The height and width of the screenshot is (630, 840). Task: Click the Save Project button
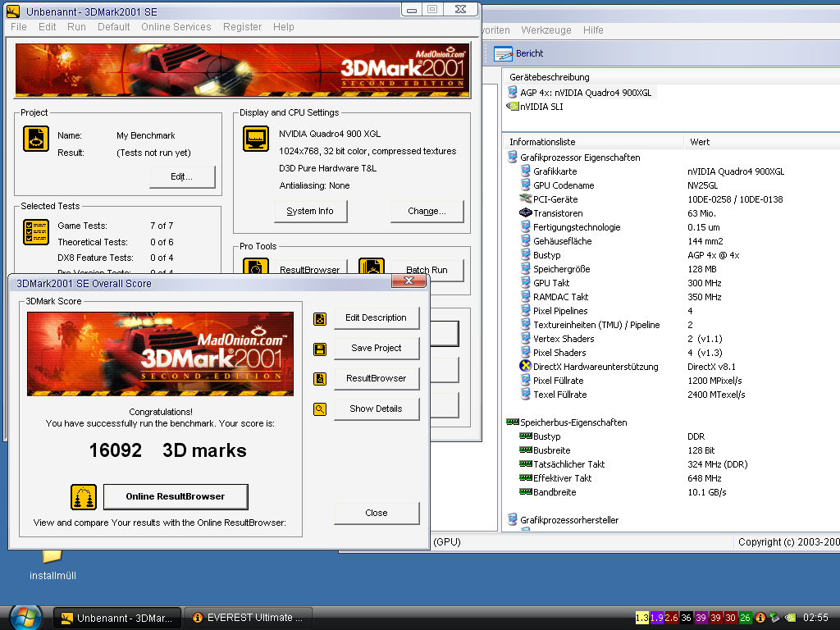pos(376,348)
